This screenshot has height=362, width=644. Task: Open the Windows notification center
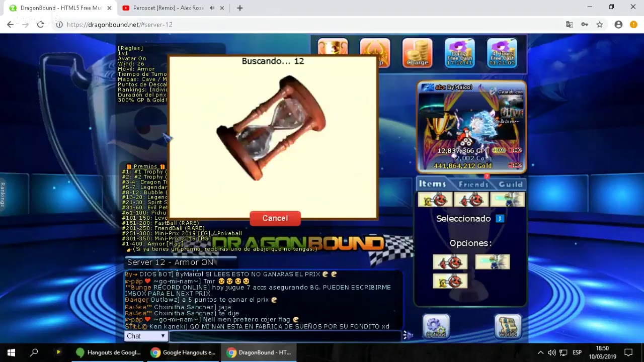[x=628, y=352]
